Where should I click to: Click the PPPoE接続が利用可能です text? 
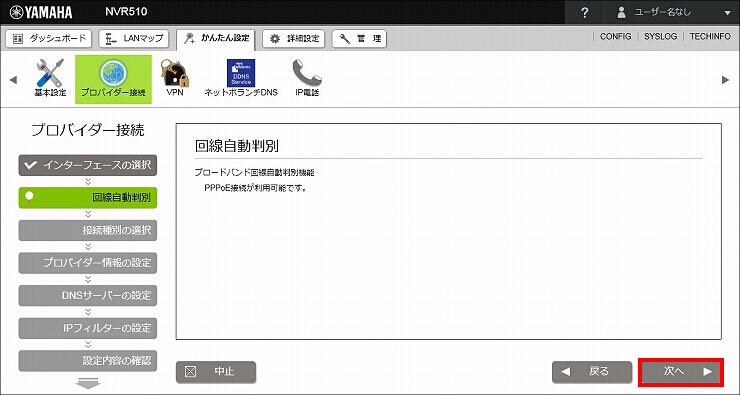[x=256, y=188]
